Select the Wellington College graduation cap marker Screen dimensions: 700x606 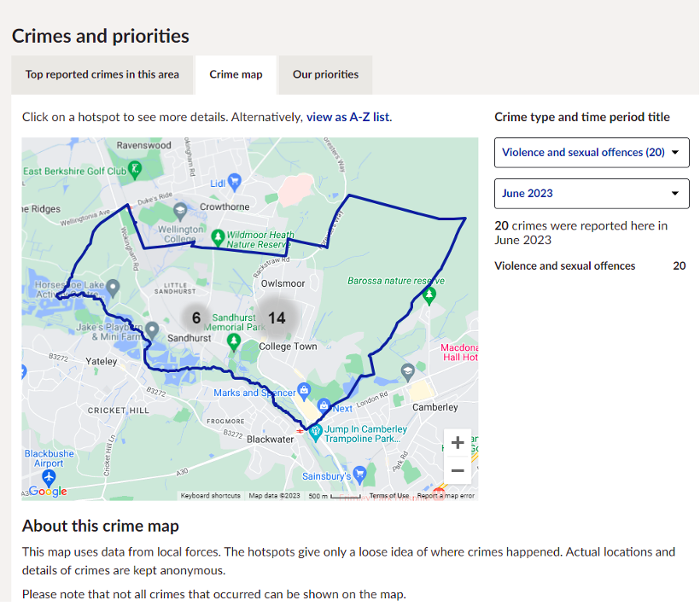click(180, 211)
